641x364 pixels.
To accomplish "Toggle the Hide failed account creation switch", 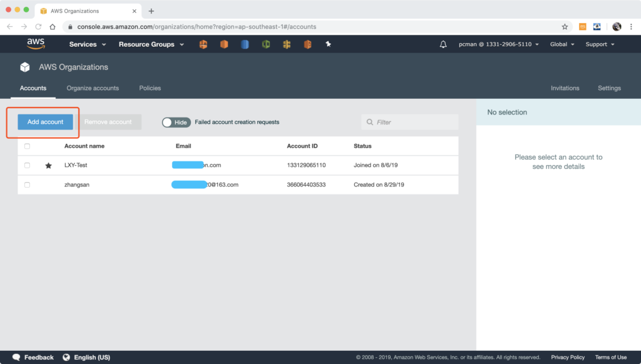I will 176,122.
